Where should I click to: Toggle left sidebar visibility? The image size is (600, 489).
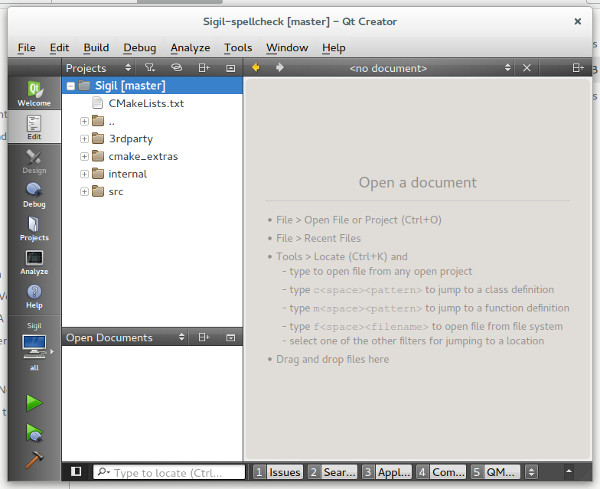[x=76, y=472]
